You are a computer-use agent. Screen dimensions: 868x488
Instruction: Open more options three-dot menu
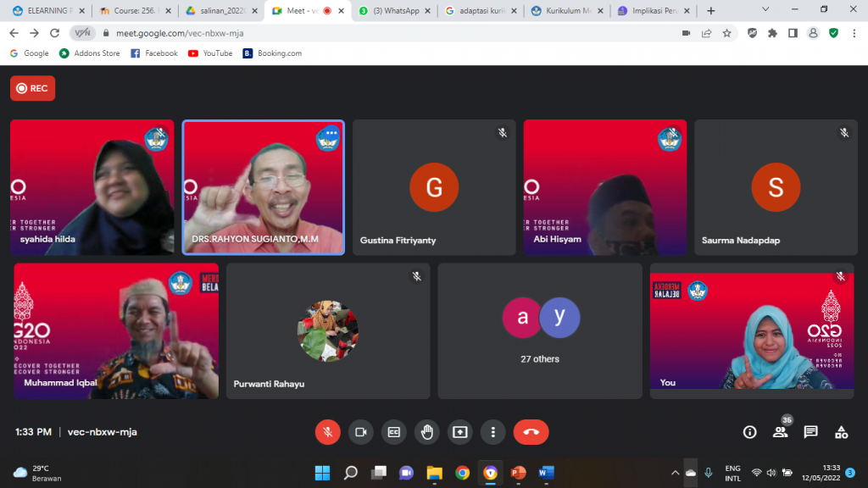pos(492,432)
